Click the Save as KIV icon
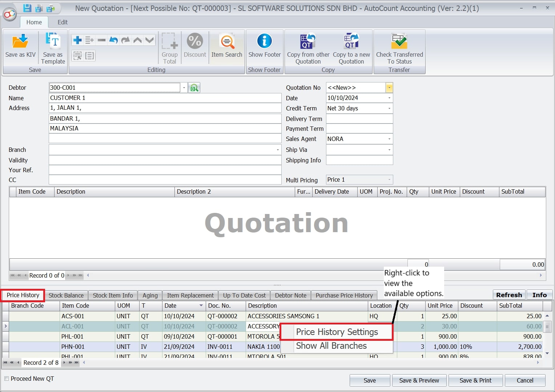 point(20,47)
